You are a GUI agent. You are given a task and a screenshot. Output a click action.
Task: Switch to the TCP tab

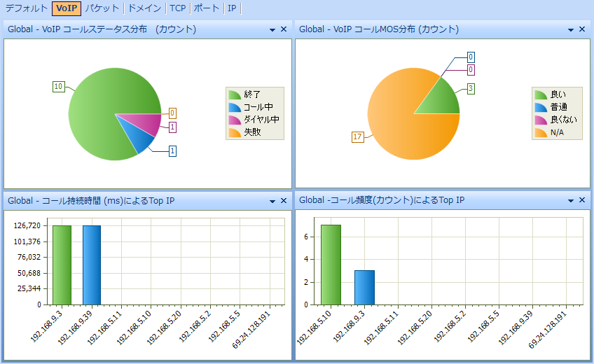point(178,8)
